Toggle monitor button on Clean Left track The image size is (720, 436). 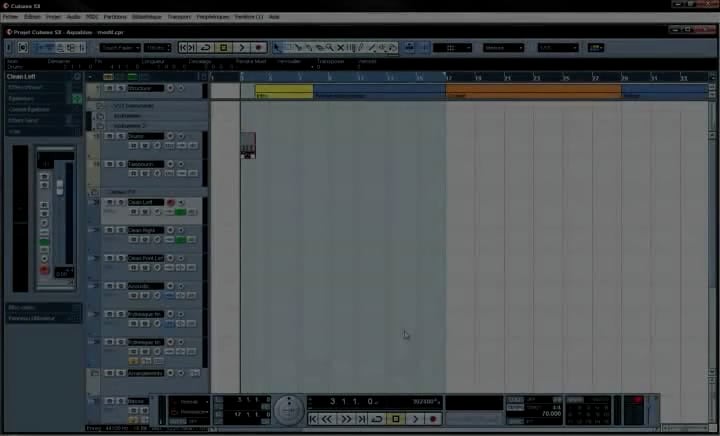click(x=181, y=202)
